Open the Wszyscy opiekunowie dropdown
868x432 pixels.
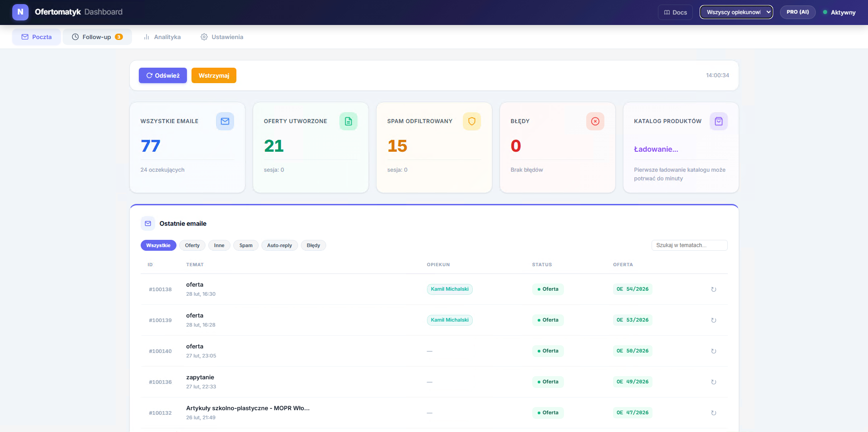[736, 12]
